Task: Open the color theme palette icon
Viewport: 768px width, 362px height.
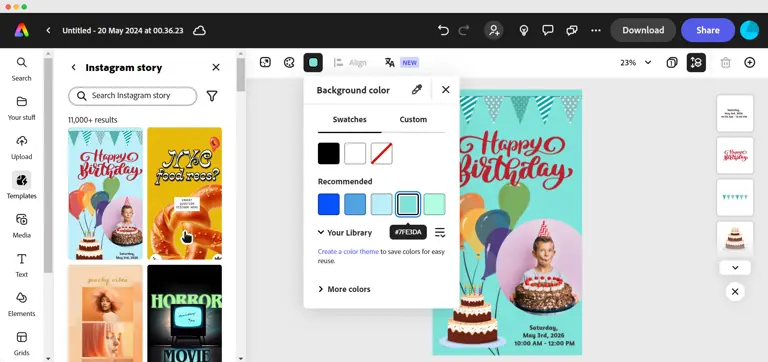Action: click(289, 62)
